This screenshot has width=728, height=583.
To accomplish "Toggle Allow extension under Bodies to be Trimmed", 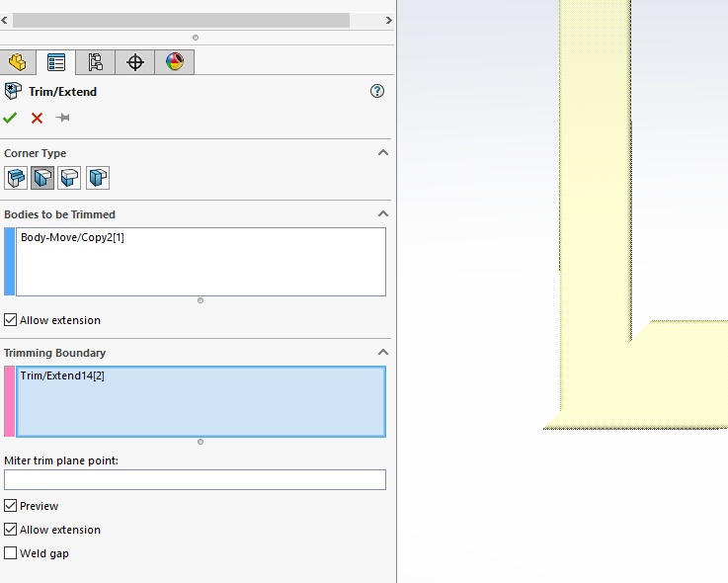I will (x=10, y=320).
